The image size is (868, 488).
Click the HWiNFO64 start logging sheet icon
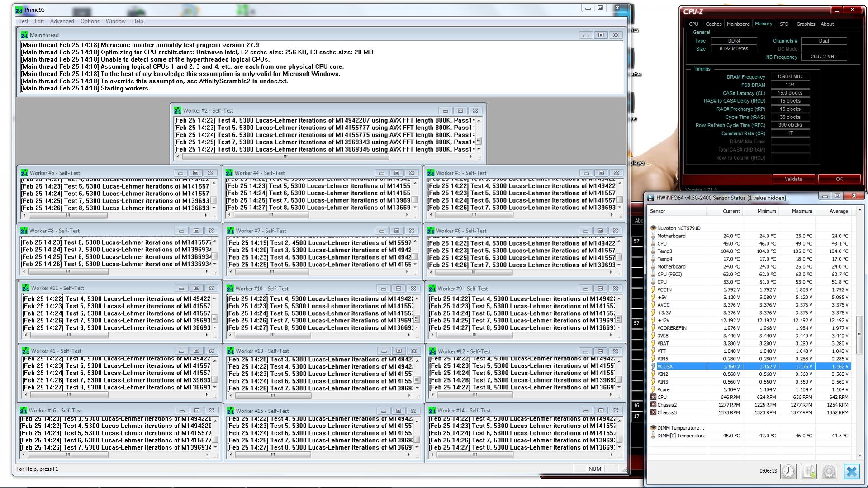click(x=808, y=471)
